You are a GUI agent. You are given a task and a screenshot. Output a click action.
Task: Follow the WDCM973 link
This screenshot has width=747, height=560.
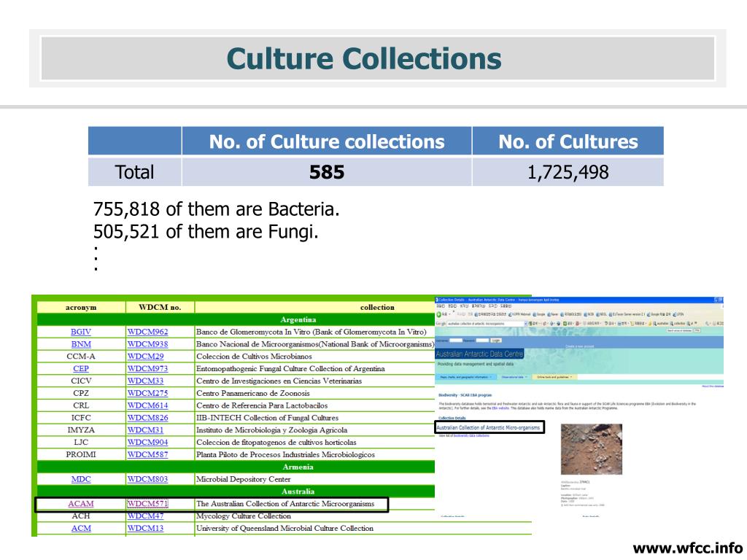(x=147, y=368)
